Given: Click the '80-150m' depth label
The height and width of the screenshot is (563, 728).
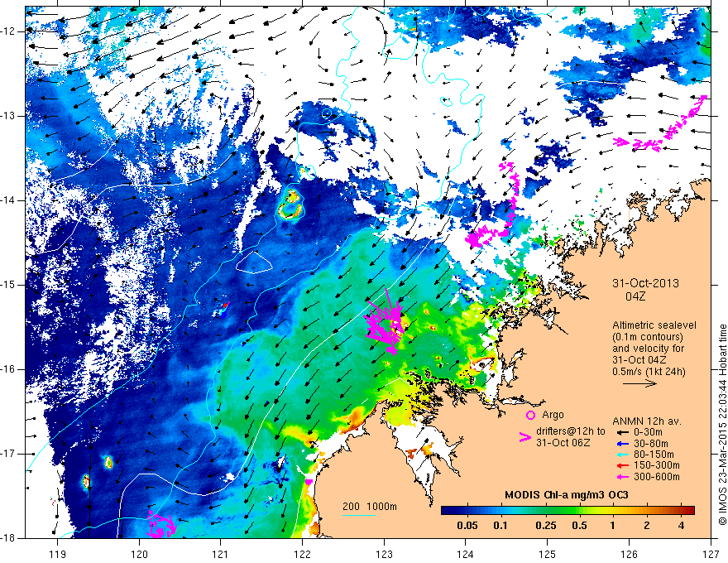Looking at the screenshot, I should click(x=654, y=455).
